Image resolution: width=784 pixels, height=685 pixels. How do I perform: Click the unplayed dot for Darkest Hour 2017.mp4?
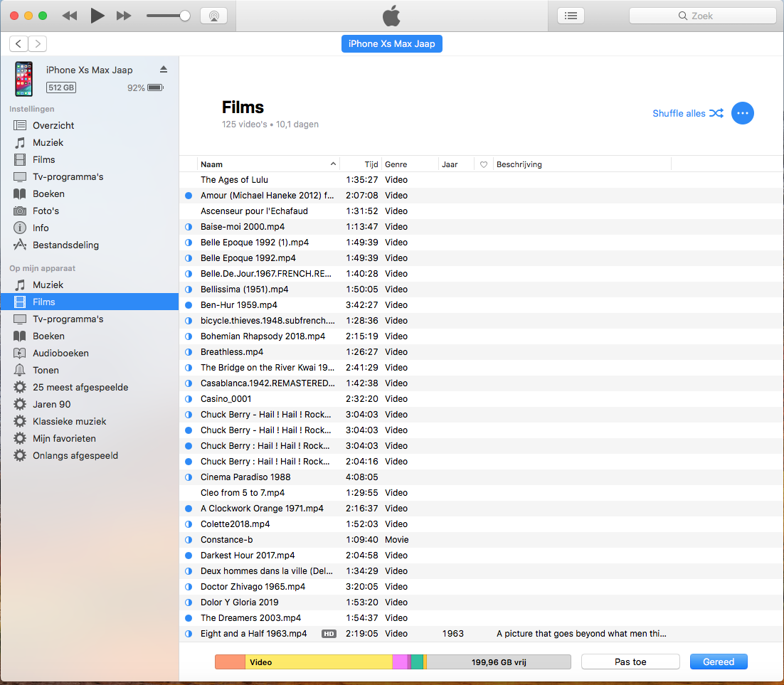[189, 556]
